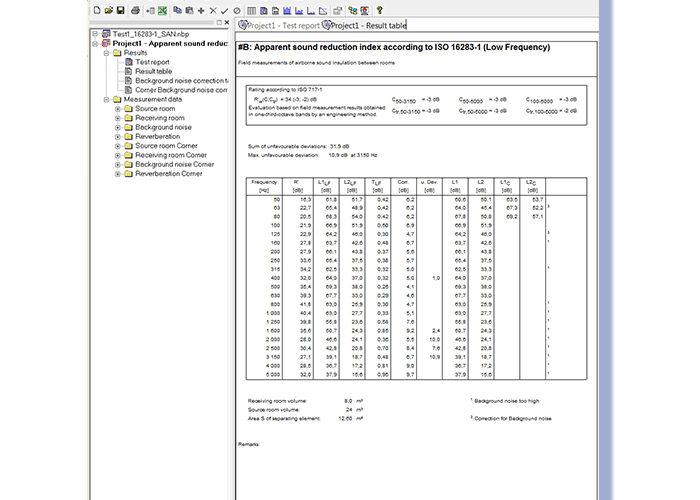Image resolution: width=700 pixels, height=500 pixels.
Task: Expand the Background noise folder
Action: (x=118, y=127)
